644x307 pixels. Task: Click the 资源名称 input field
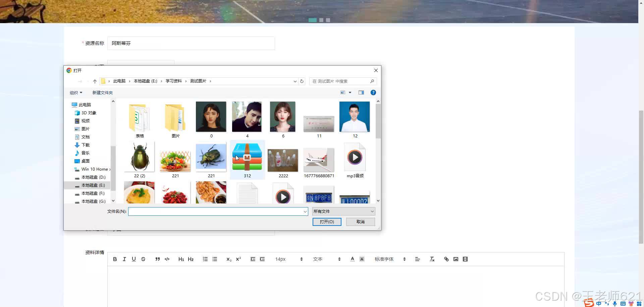pos(191,43)
